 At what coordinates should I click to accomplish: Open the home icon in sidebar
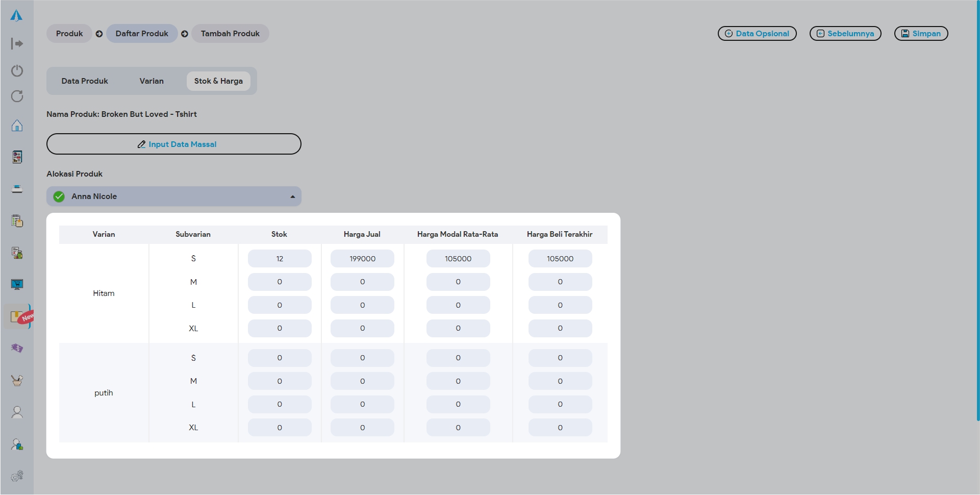point(17,126)
